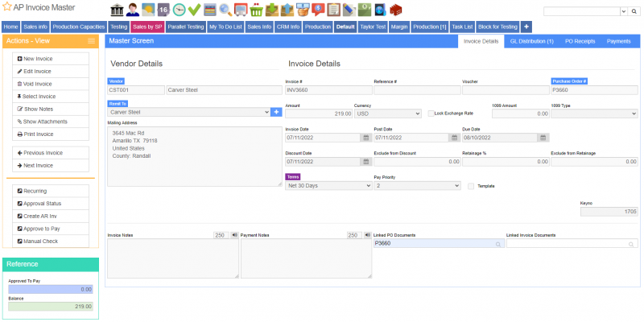Click the favorite star beside AP Invoice Master
The image size is (644, 322).
tap(6, 7)
